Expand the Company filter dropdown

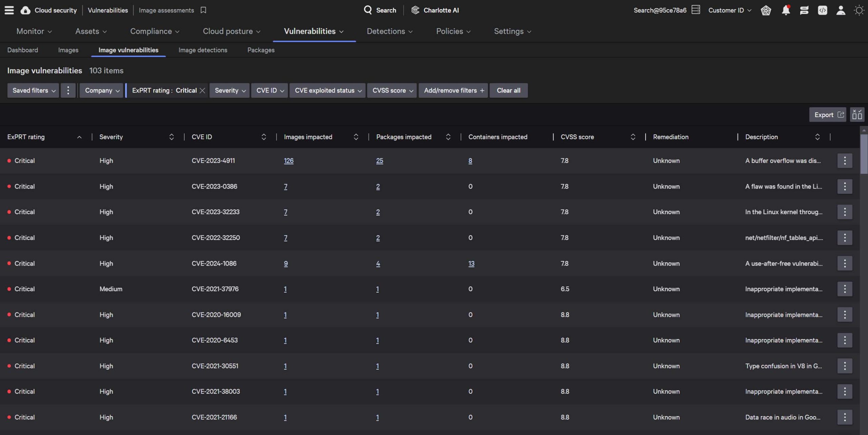point(101,90)
